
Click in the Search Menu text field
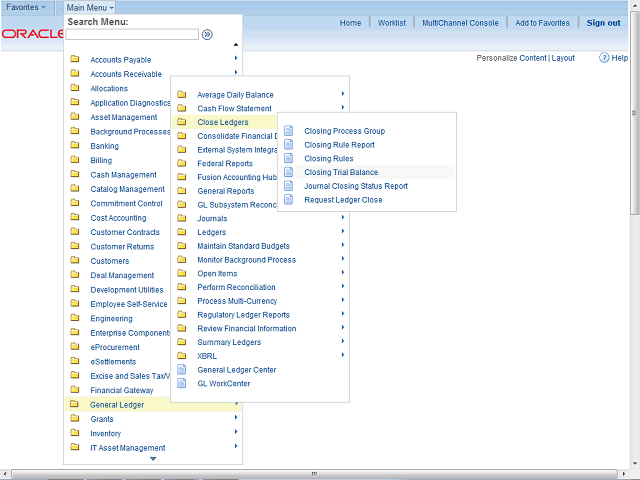tap(132, 34)
